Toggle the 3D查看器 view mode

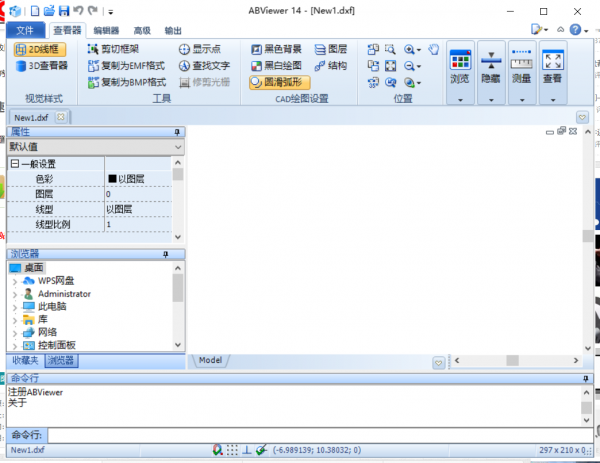[41, 66]
